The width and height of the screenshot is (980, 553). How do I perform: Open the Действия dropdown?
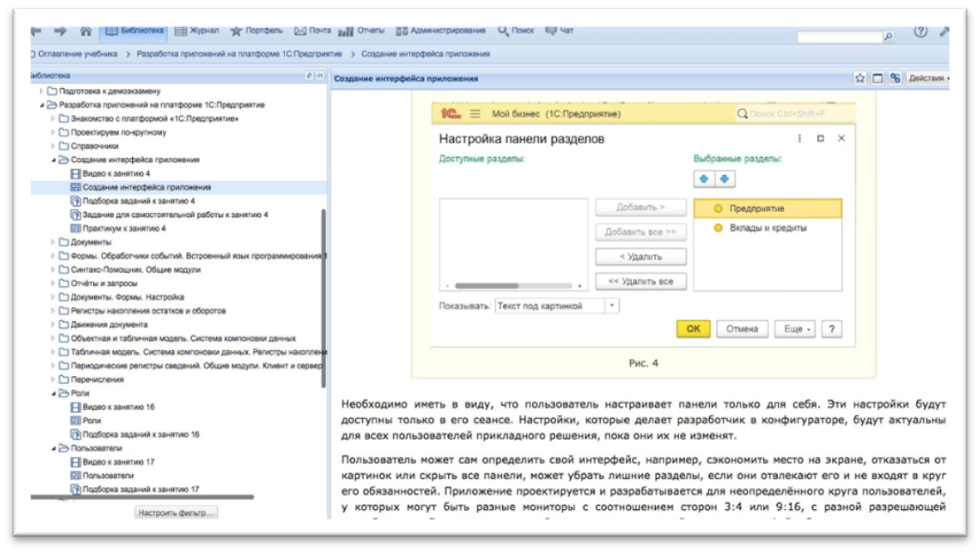click(928, 78)
